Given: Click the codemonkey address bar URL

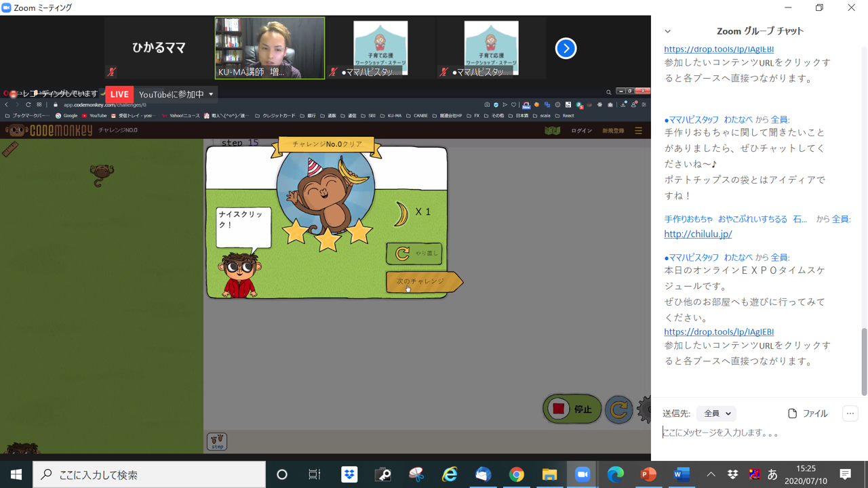Looking at the screenshot, I should 104,105.
